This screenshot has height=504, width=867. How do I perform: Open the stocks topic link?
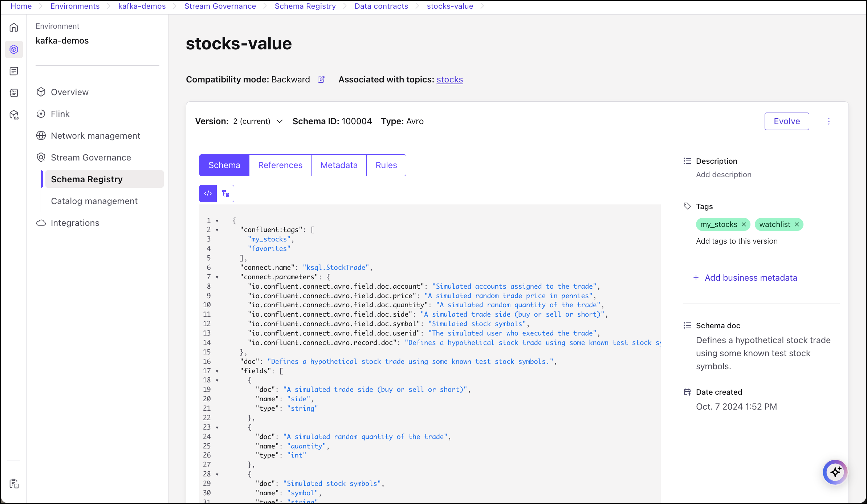coord(449,80)
